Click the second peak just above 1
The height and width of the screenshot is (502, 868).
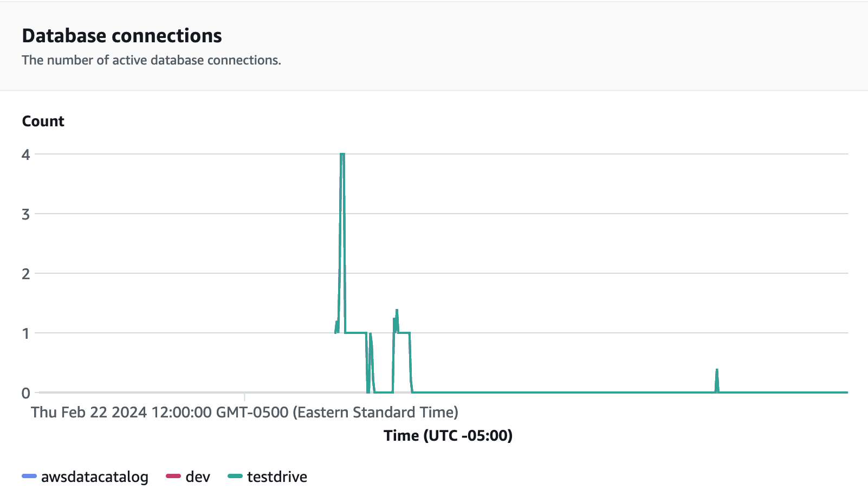point(397,311)
